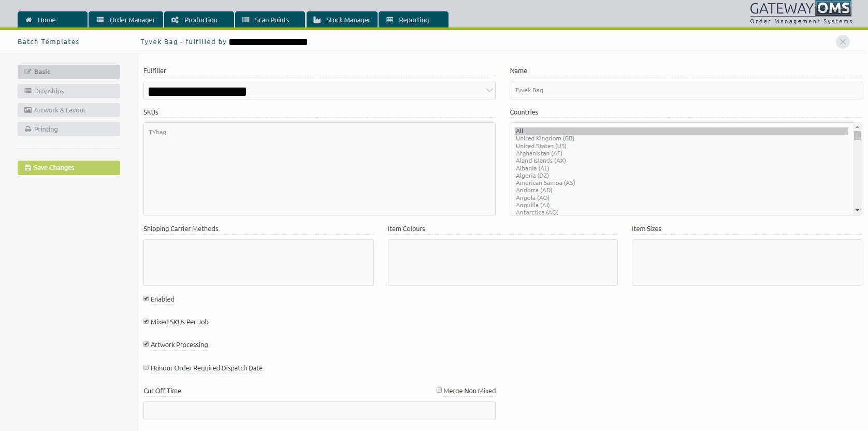Select United Kingdom (GB) in Countries list
The image size is (868, 431).
pos(545,139)
